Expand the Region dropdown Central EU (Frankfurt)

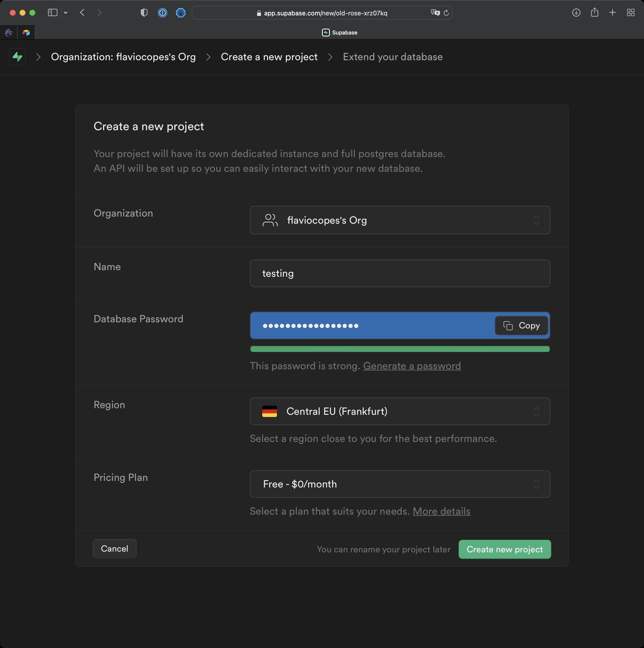pos(400,412)
